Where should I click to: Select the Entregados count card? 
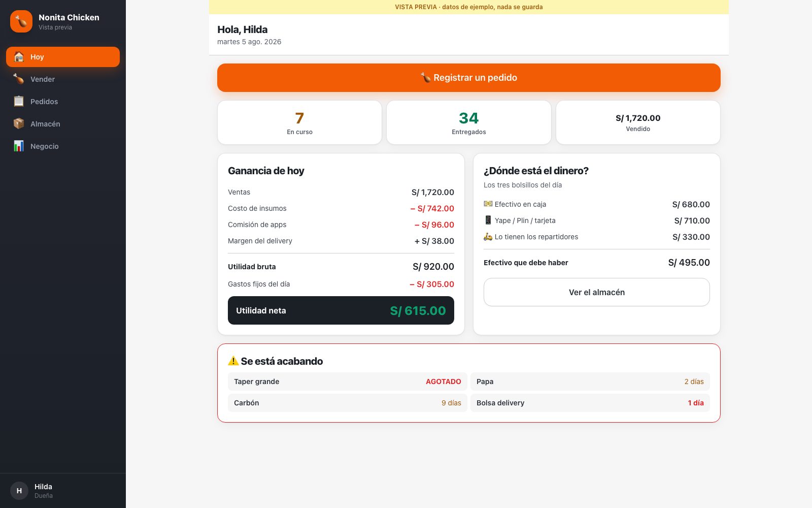pos(469,122)
